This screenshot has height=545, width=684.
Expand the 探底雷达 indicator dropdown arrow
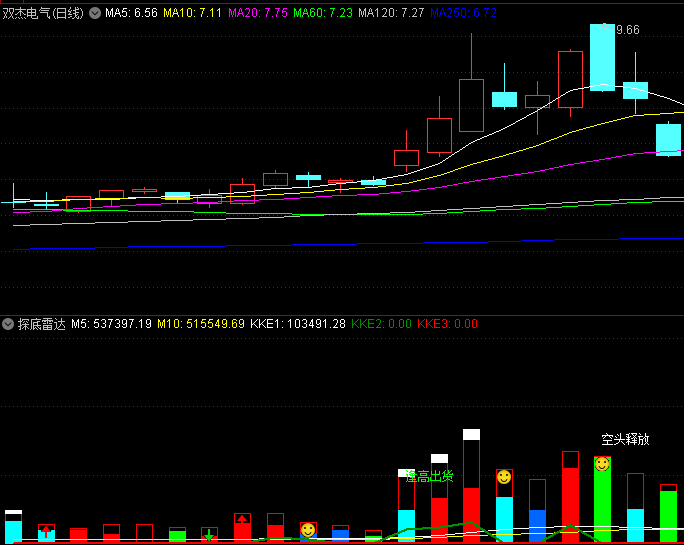pos(8,324)
